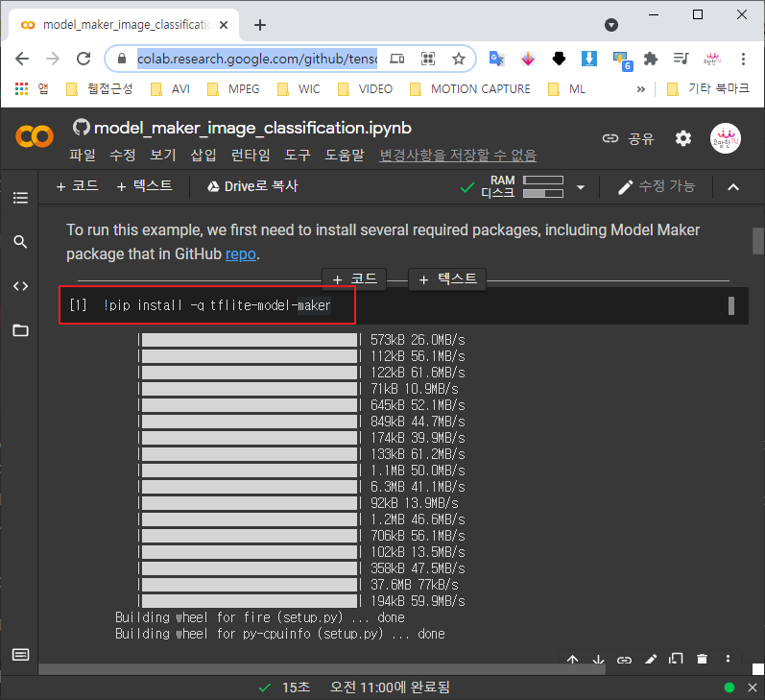The height and width of the screenshot is (700, 765).
Task: Collapse the header with the chevron up
Action: click(x=732, y=187)
